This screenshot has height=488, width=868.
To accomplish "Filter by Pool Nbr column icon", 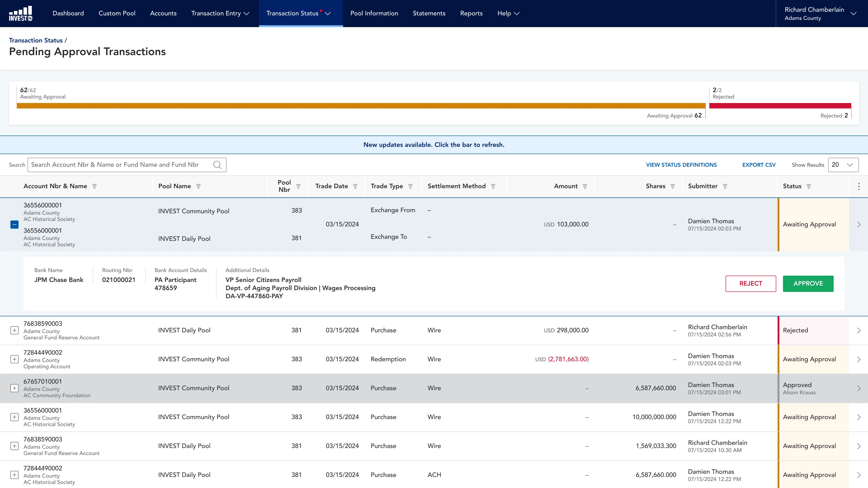I will tap(298, 186).
